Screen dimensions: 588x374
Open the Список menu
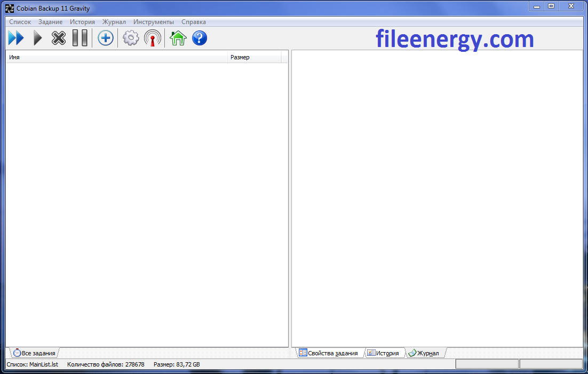click(x=20, y=22)
